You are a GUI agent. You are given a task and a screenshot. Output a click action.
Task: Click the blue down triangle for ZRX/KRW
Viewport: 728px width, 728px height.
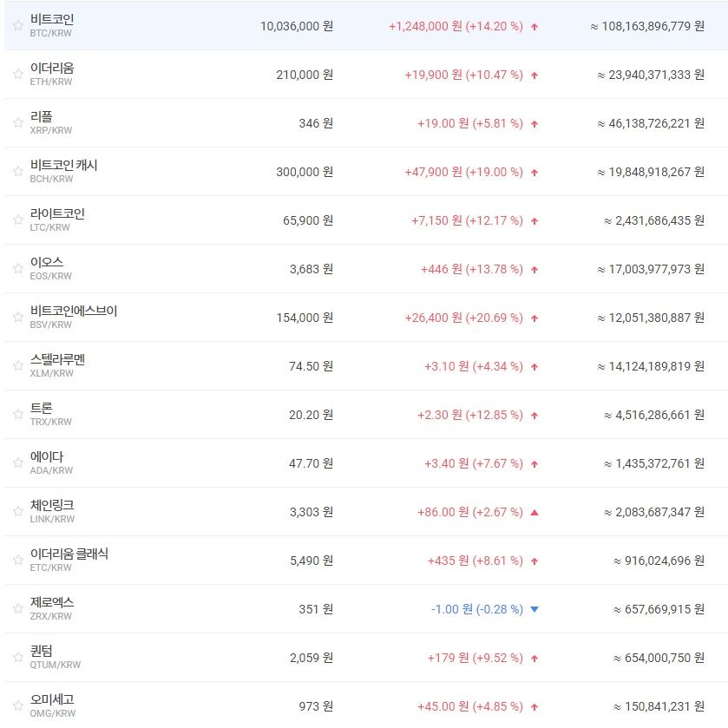535,609
